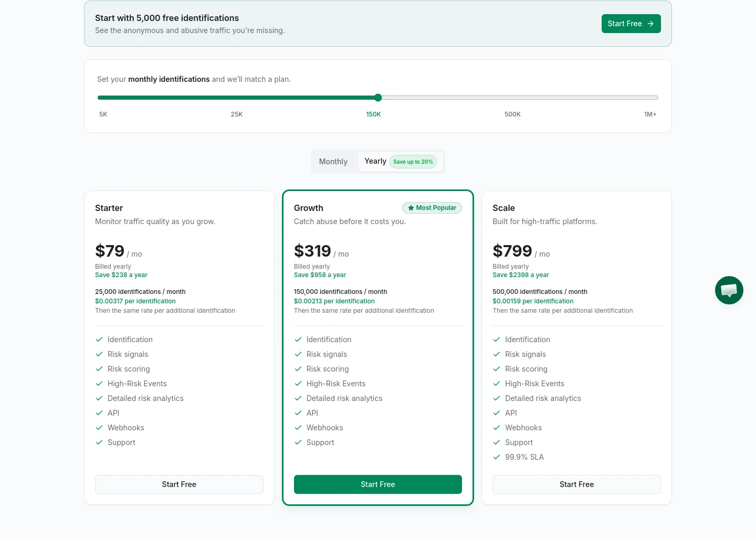This screenshot has height=539, width=756.
Task: Open the chat support widget
Action: point(729,290)
